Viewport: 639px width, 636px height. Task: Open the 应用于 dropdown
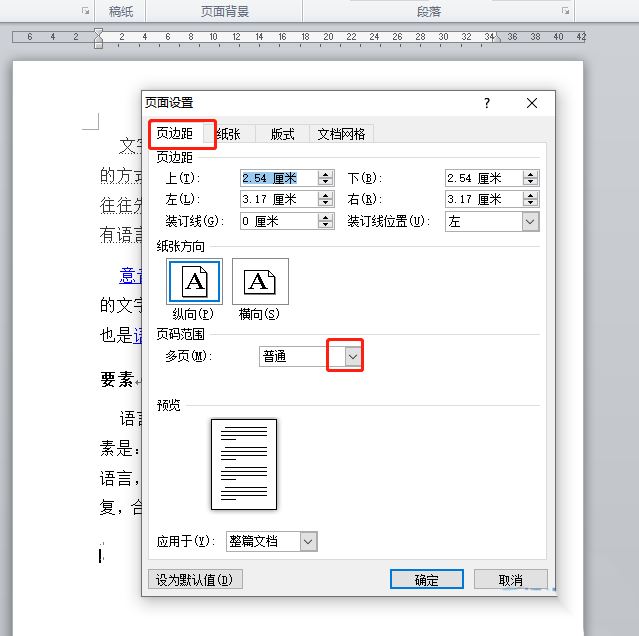point(308,541)
